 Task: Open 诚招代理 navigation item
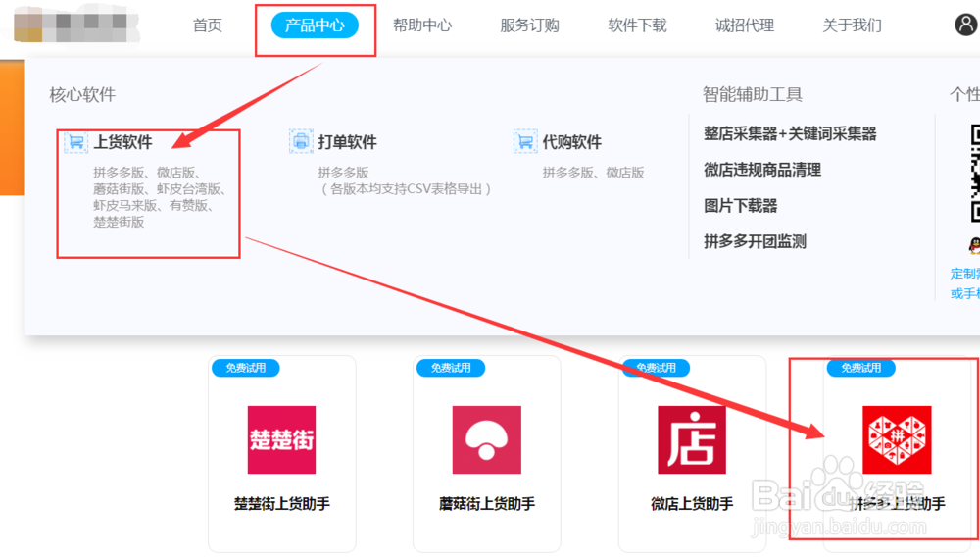click(745, 25)
